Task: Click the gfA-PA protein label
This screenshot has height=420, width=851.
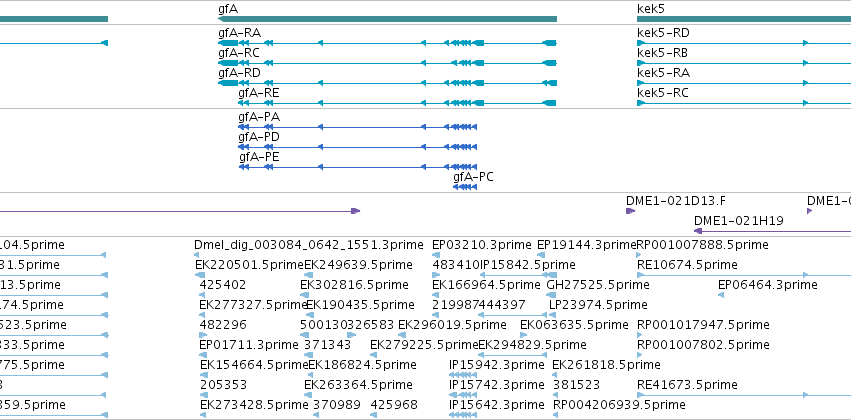Action: pos(259,117)
